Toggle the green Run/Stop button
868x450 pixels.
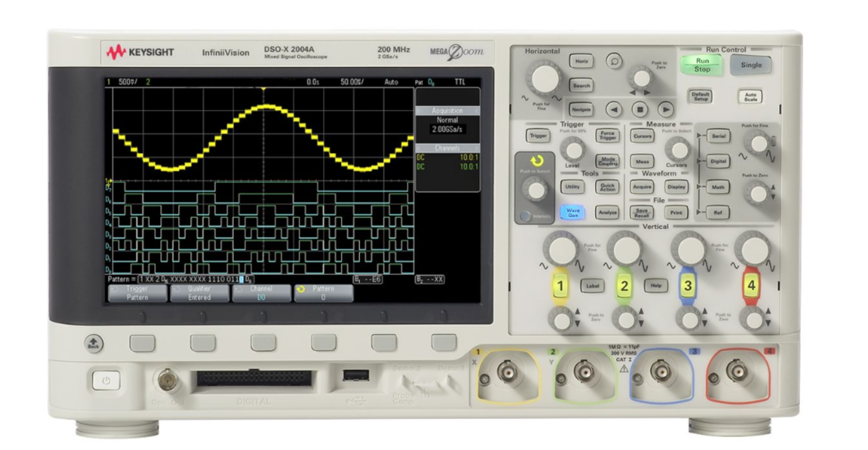[701, 65]
